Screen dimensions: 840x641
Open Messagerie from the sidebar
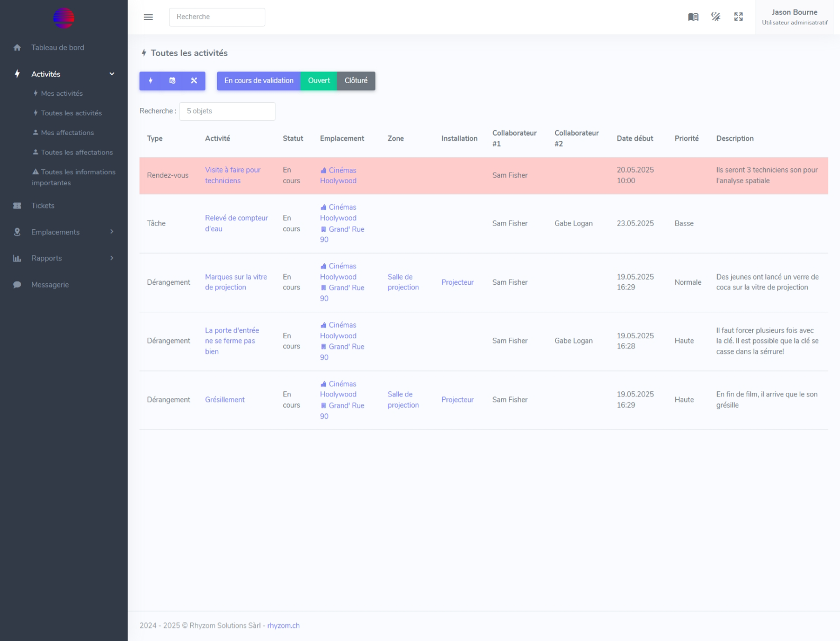tap(50, 285)
